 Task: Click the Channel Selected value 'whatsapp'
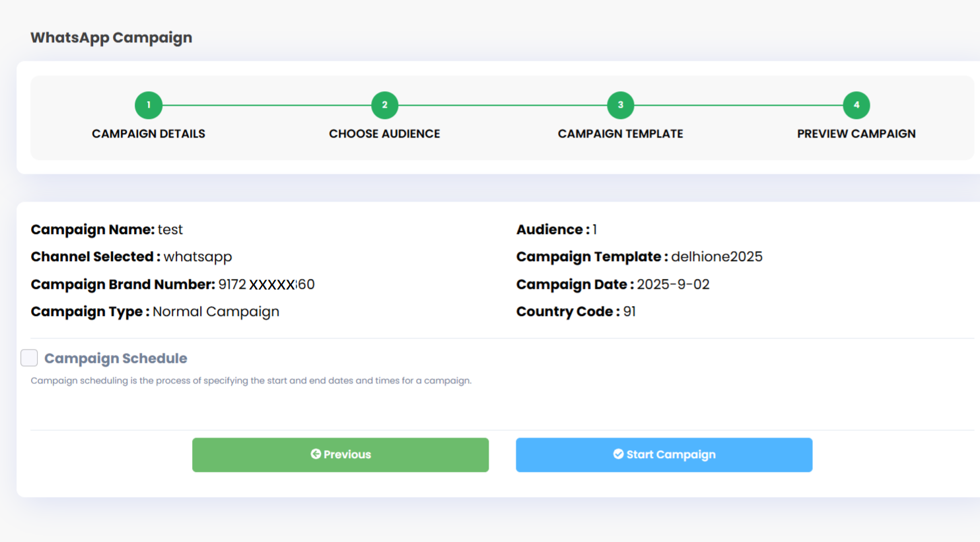[x=198, y=256]
